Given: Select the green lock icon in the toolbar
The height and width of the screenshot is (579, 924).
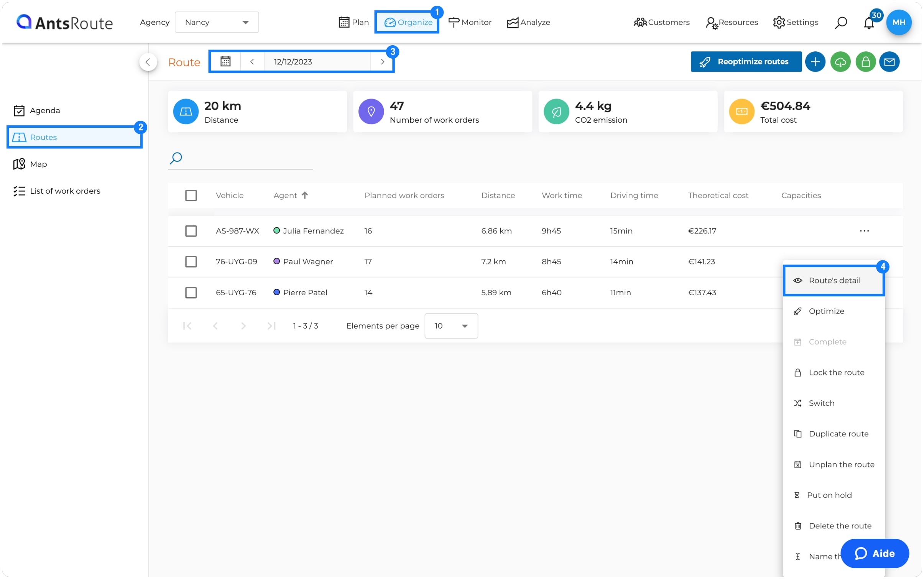Looking at the screenshot, I should coord(865,61).
